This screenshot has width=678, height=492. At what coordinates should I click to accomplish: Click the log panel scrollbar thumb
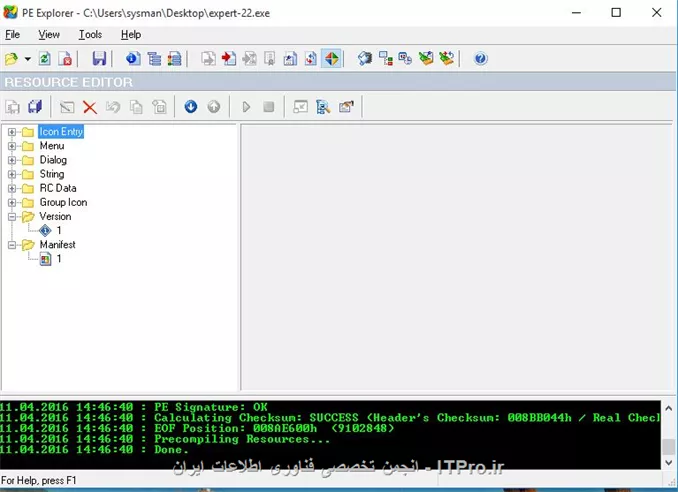pos(668,447)
